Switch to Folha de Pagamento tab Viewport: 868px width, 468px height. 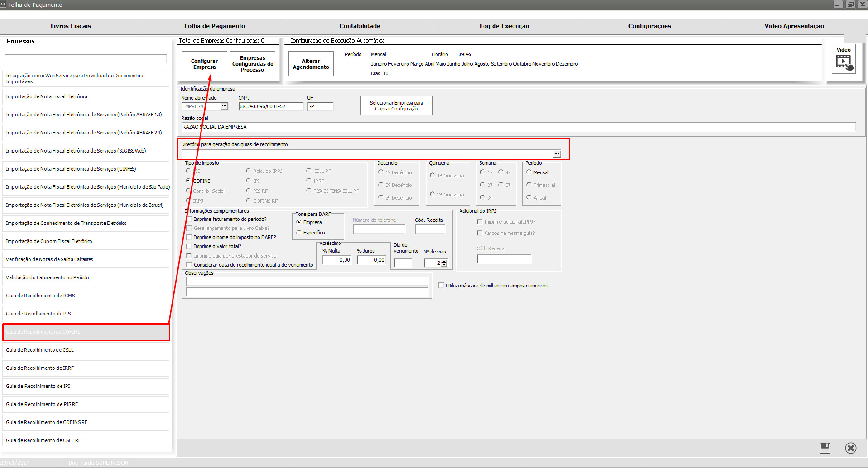tap(215, 26)
